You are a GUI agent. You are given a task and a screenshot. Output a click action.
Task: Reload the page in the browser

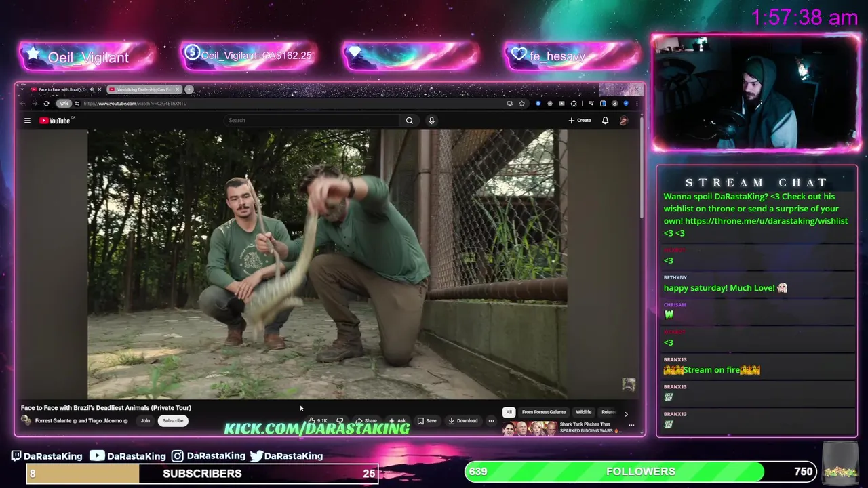(46, 104)
